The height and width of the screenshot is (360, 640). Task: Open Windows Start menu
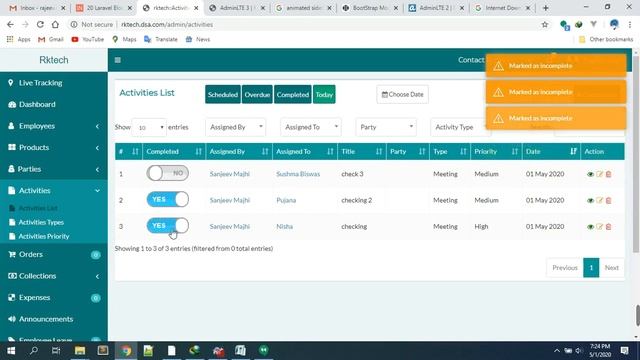point(11,350)
